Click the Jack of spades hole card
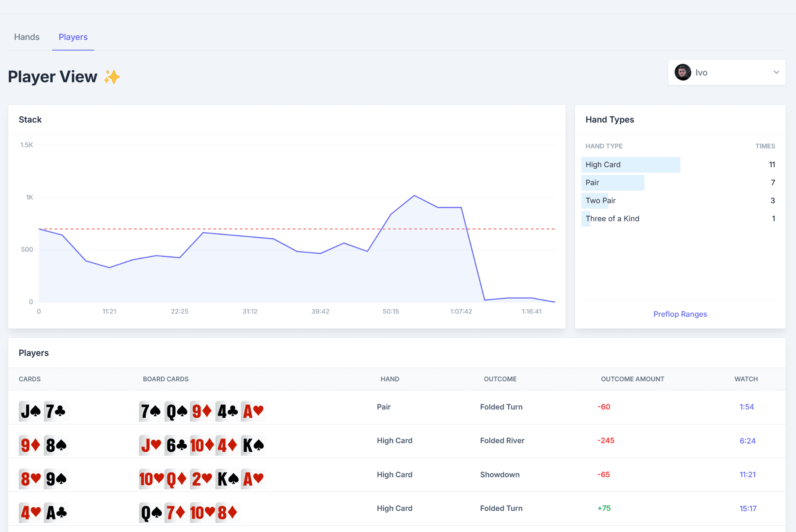Screen dimensions: 796x532 pos(31,411)
